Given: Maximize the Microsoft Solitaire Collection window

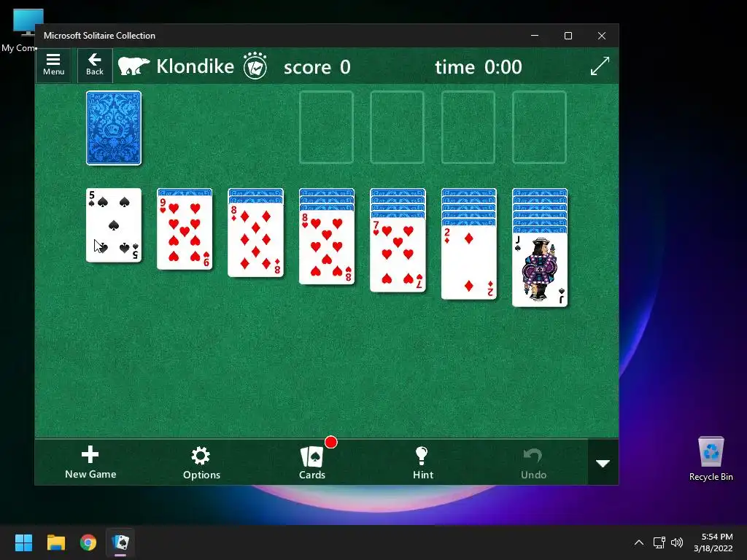Looking at the screenshot, I should [x=568, y=36].
